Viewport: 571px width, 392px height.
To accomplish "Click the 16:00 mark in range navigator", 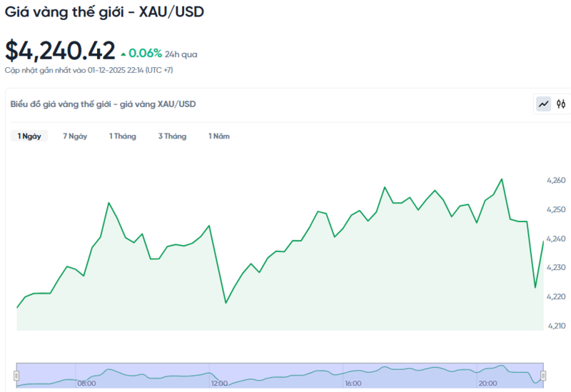I will tap(353, 383).
